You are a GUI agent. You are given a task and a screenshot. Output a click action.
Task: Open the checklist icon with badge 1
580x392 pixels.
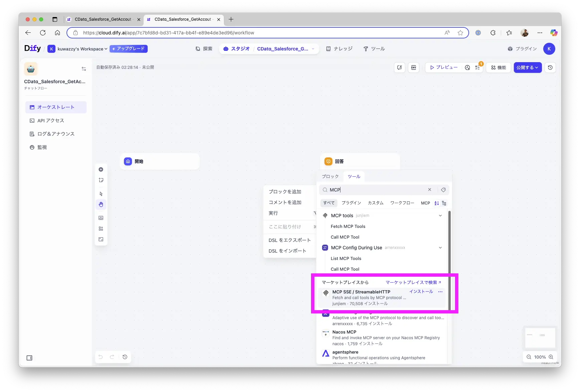(x=478, y=68)
